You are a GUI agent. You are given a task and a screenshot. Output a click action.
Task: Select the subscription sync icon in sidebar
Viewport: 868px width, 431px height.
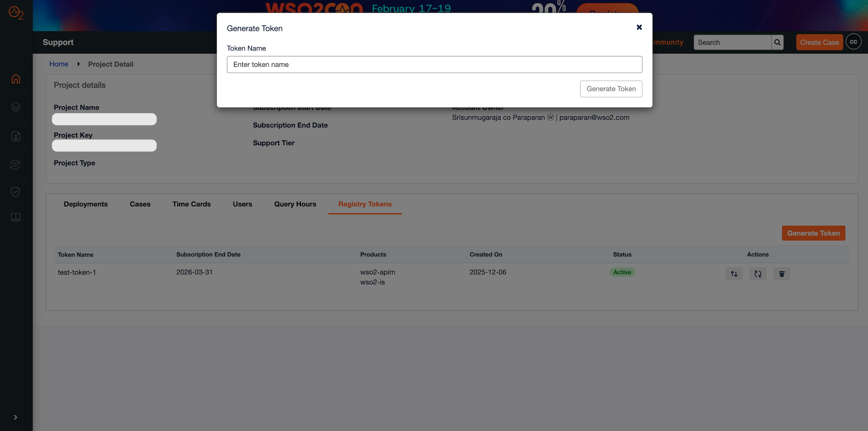pyautogui.click(x=15, y=164)
